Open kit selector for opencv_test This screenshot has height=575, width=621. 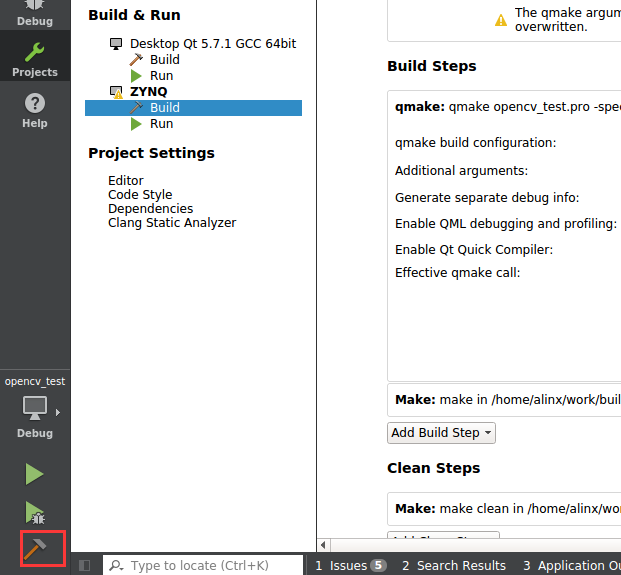35,417
